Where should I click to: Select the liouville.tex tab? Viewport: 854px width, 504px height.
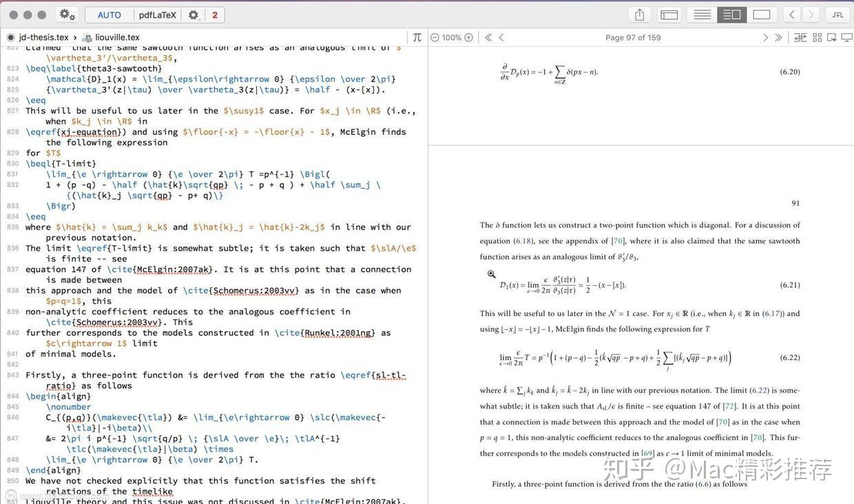(116, 37)
